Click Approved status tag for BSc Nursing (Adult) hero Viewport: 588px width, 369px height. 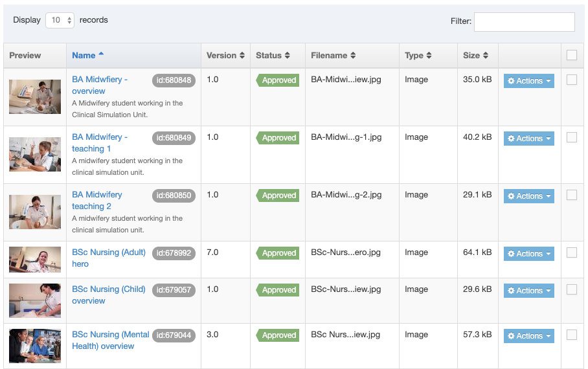(x=278, y=253)
